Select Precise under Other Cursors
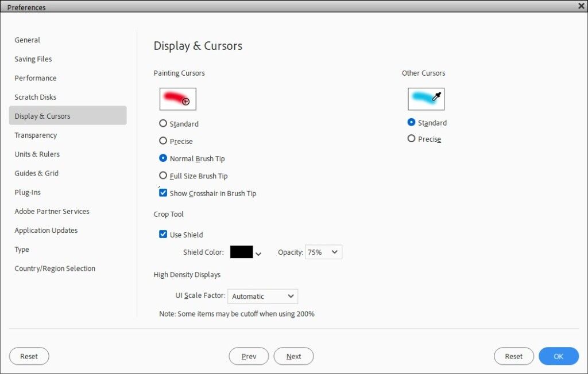This screenshot has width=588, height=374. 411,139
